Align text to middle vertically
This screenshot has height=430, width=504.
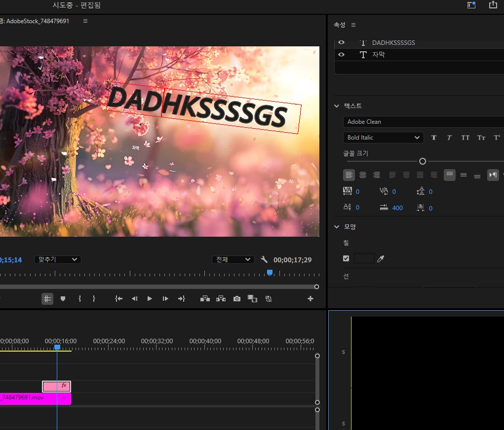[463, 175]
